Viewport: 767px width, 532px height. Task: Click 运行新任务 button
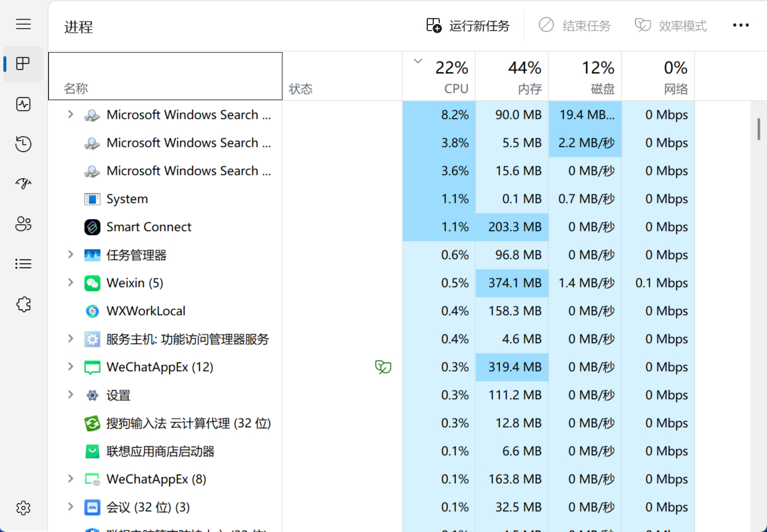468,25
